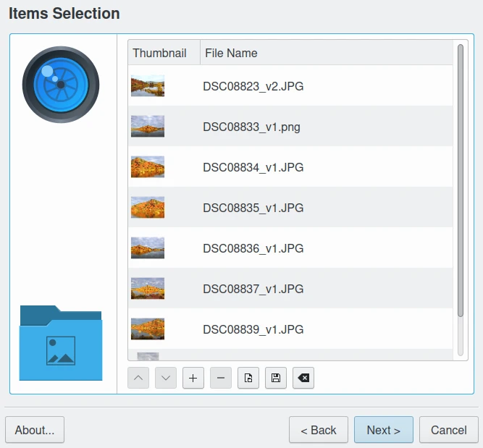
Task: Click the load list file icon
Action: click(248, 378)
